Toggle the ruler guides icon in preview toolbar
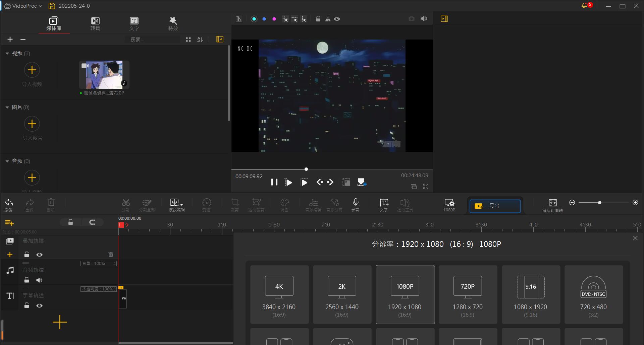644x345 pixels. [x=239, y=19]
